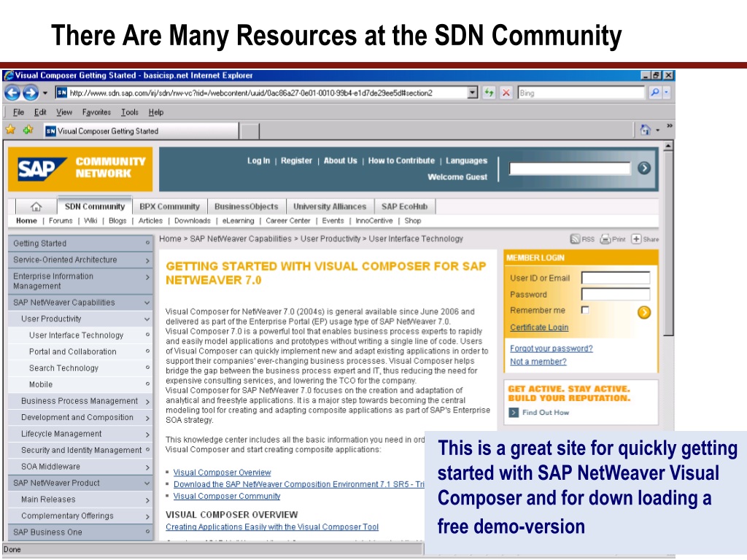Switch to the SDN Community tab
This screenshot has height=560, width=747.
(x=95, y=206)
